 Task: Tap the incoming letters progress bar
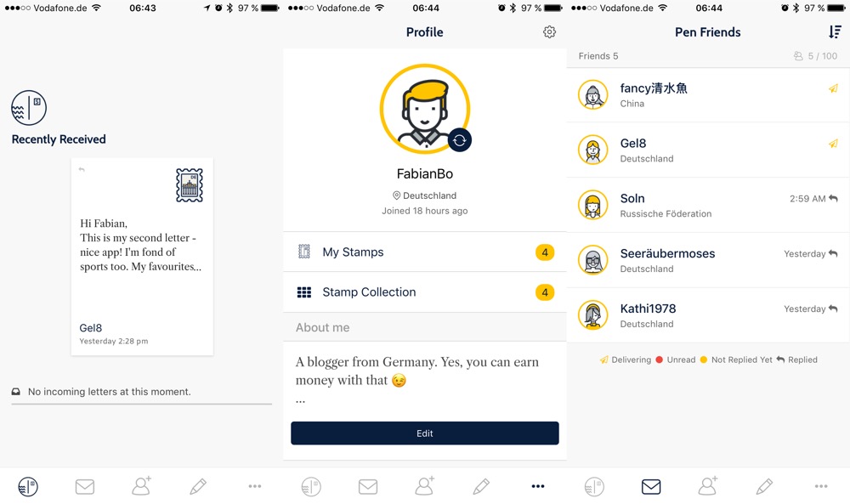tap(141, 404)
